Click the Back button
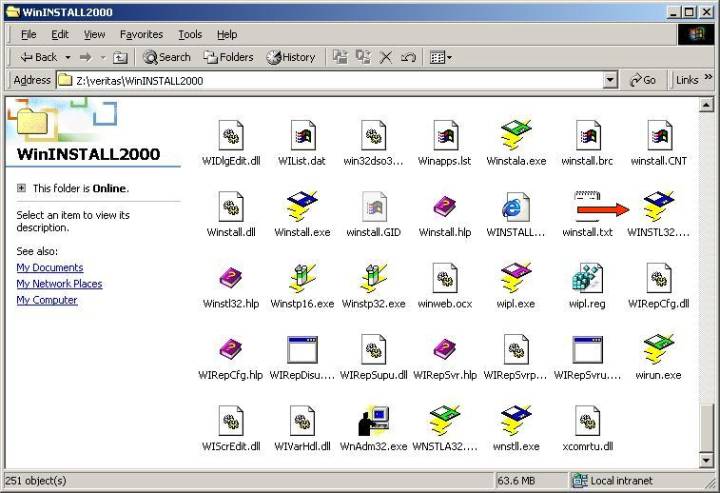 coord(39,57)
